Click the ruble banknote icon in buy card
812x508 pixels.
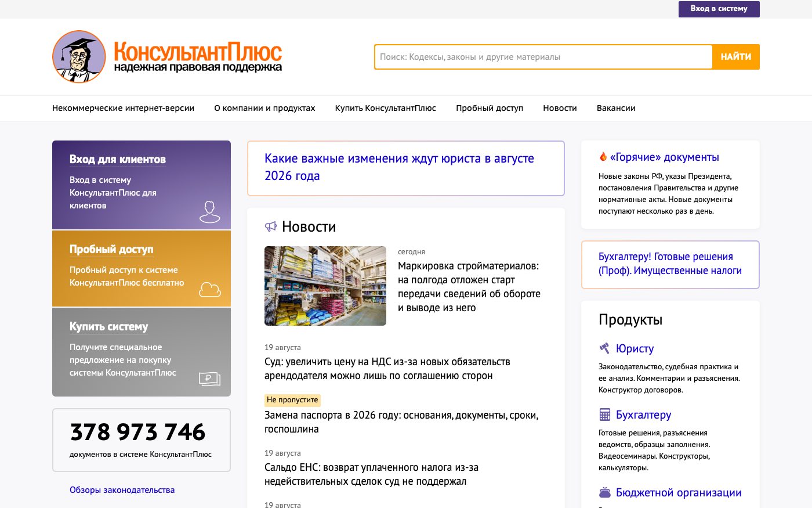pos(209,379)
